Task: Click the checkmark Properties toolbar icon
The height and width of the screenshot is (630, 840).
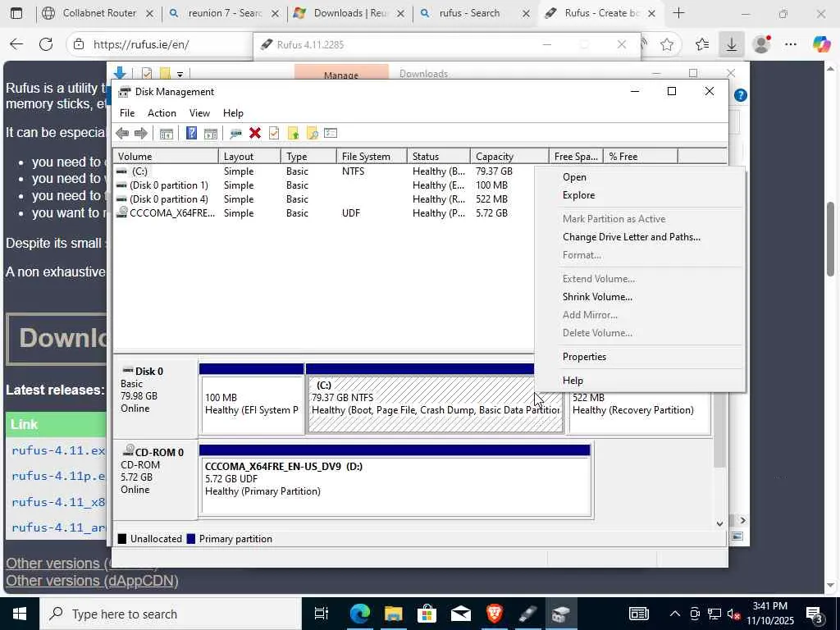Action: click(274, 134)
